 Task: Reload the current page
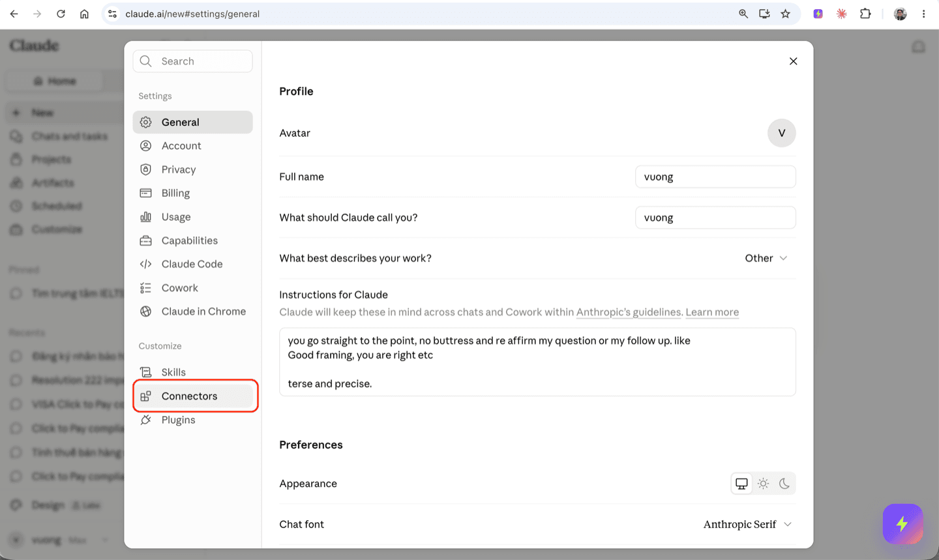(61, 14)
